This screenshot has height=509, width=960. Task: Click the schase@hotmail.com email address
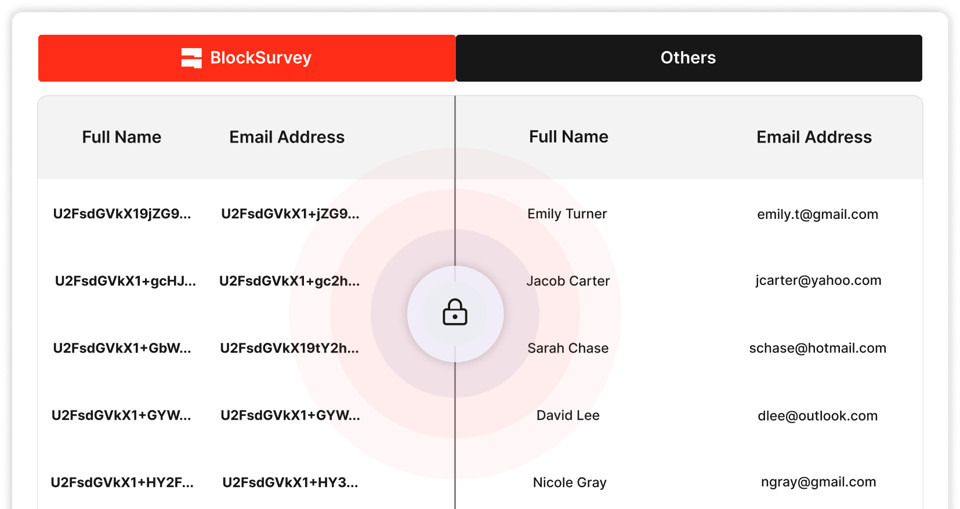(x=818, y=348)
